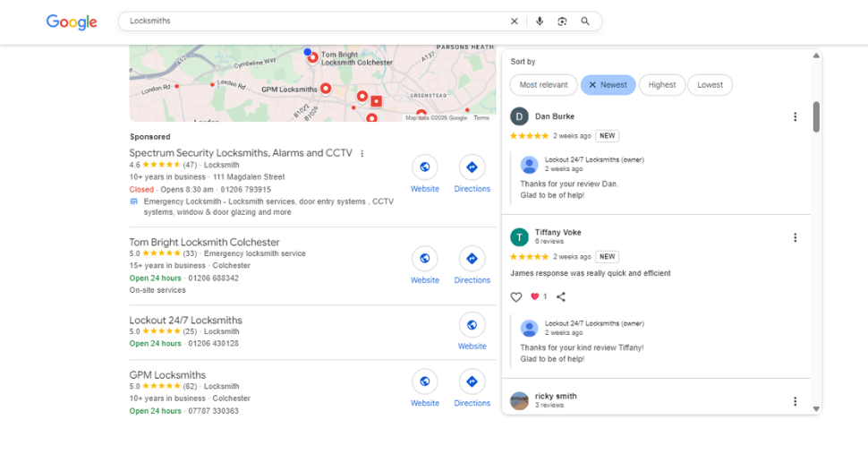Screen dimensions: 868x463
Task: Open Tom Bright Locksmith Colchester listing
Action: (204, 242)
